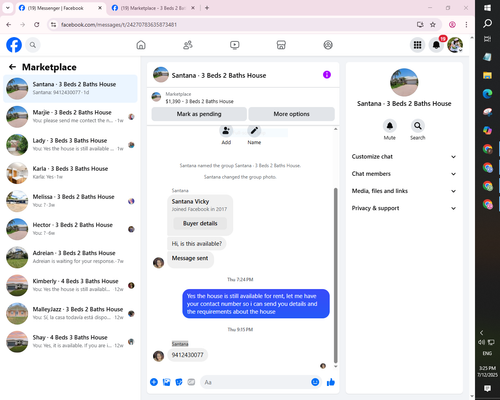
Task: Open the Facebook menu grid icon
Action: pyautogui.click(x=417, y=45)
